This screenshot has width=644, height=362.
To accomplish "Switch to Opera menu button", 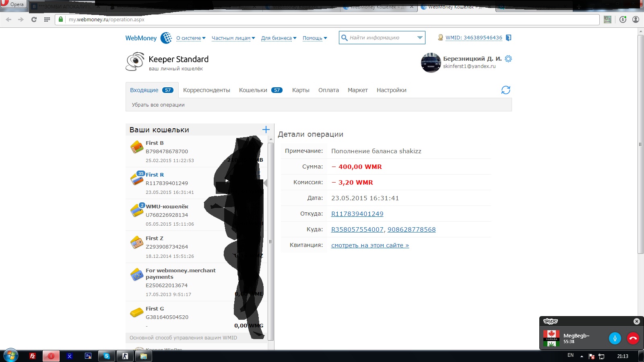I will (x=14, y=4).
